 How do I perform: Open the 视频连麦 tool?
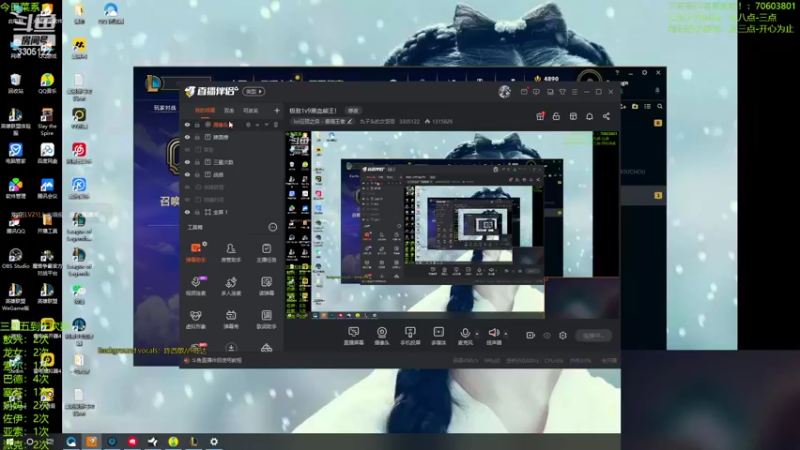[195, 286]
